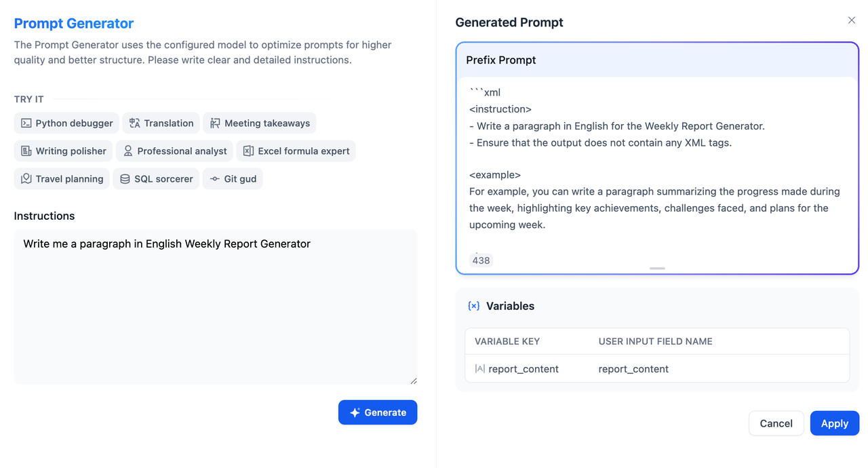Choose the Translation template chip
Viewport: 868px width, 468px height.
pos(161,123)
